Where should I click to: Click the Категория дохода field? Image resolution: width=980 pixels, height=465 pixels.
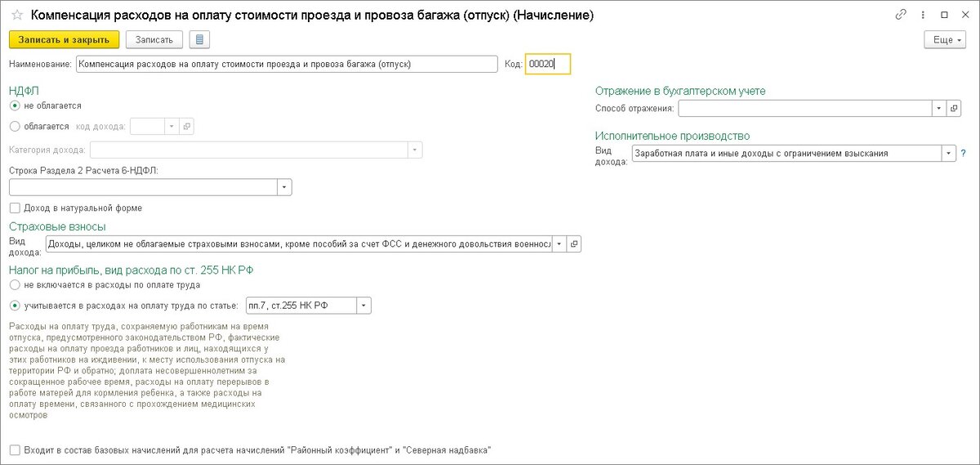click(x=249, y=150)
